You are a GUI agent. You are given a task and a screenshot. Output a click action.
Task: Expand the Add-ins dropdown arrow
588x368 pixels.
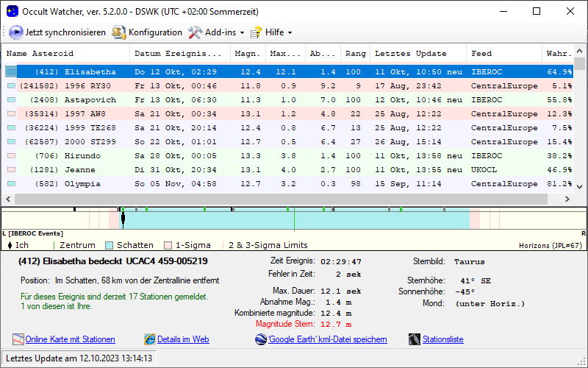(242, 32)
